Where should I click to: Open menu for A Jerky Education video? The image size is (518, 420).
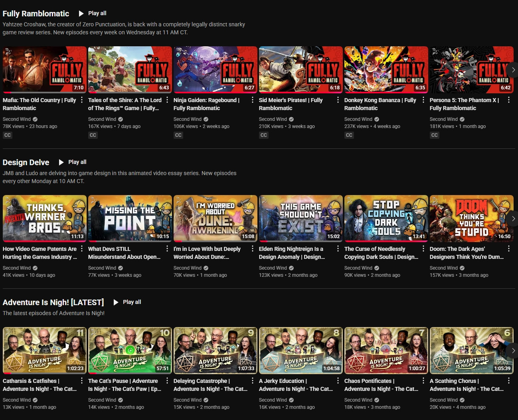(338, 381)
